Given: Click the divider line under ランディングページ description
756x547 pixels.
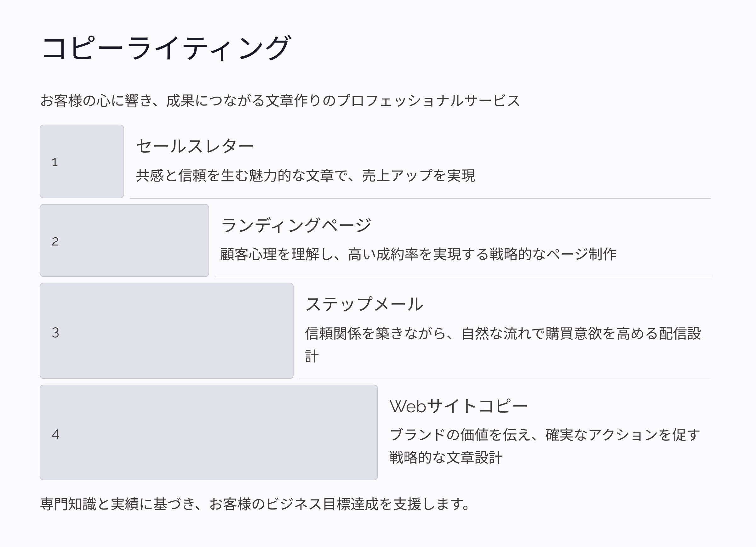Looking at the screenshot, I should pos(463,277).
